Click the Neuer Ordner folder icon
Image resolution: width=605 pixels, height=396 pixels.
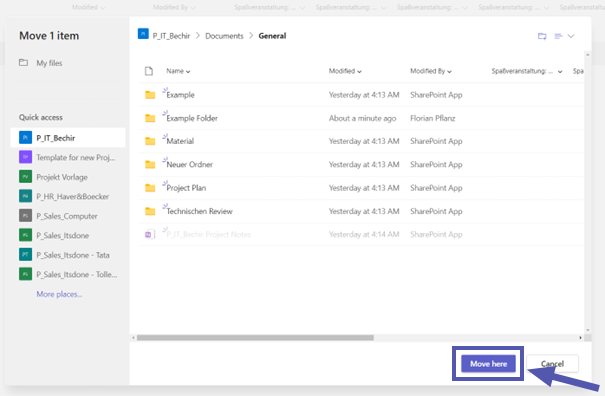point(150,164)
